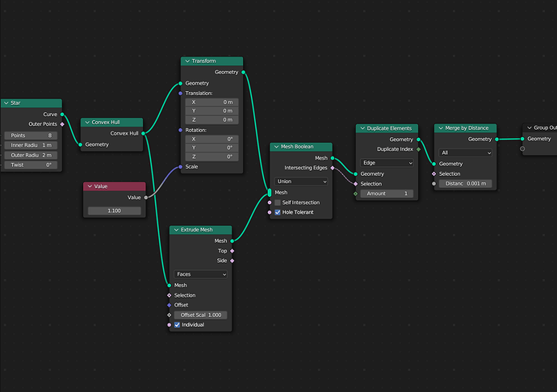Enable the Self Intersection checkbox
Image resolution: width=557 pixels, height=392 pixels.
278,202
